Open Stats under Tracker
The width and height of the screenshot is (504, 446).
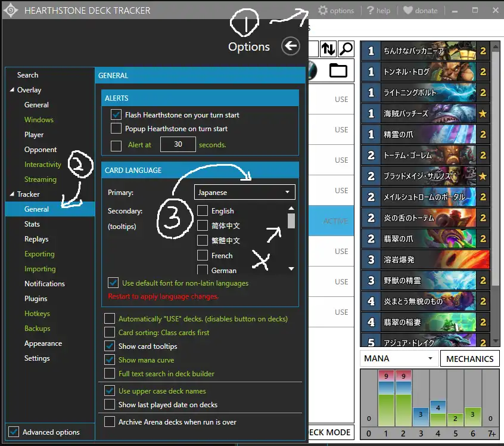[x=32, y=224]
